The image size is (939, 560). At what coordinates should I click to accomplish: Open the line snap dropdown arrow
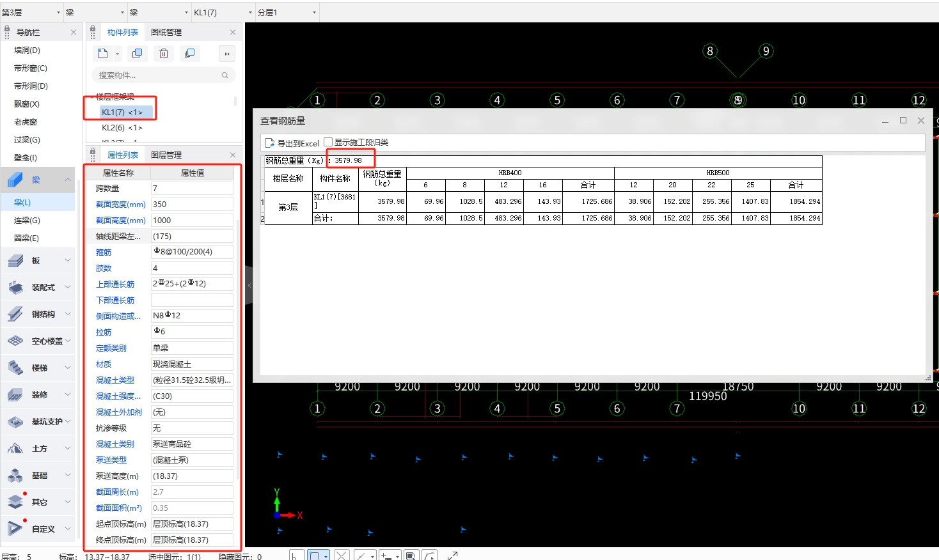click(x=373, y=556)
